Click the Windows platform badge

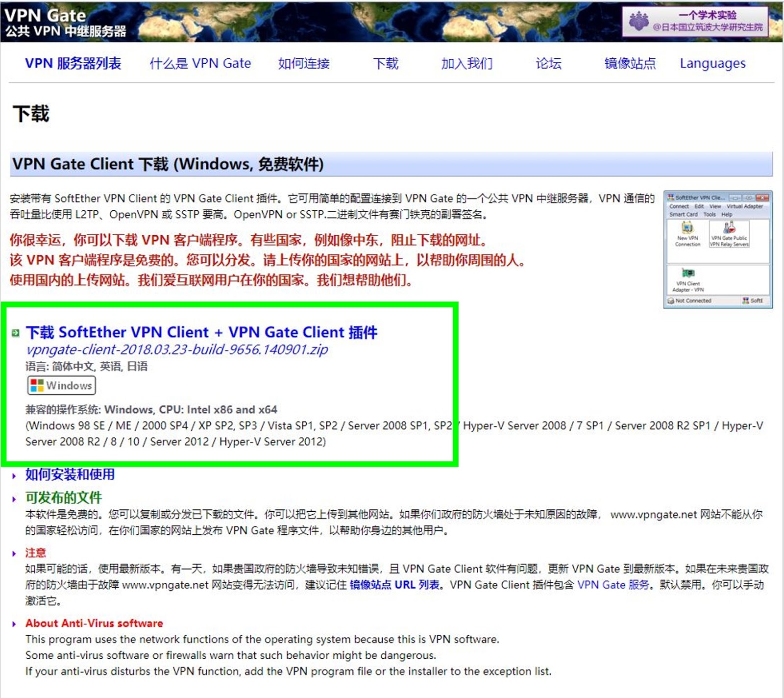(61, 385)
